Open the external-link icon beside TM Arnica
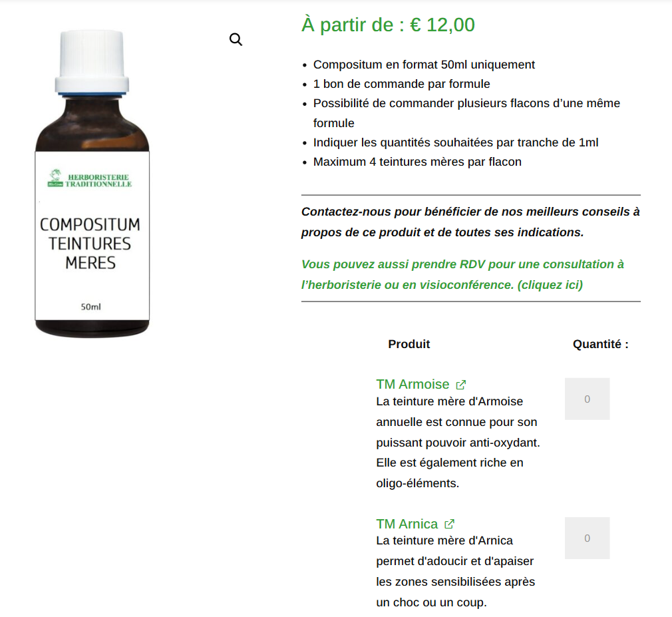672x617 pixels. pos(449,524)
